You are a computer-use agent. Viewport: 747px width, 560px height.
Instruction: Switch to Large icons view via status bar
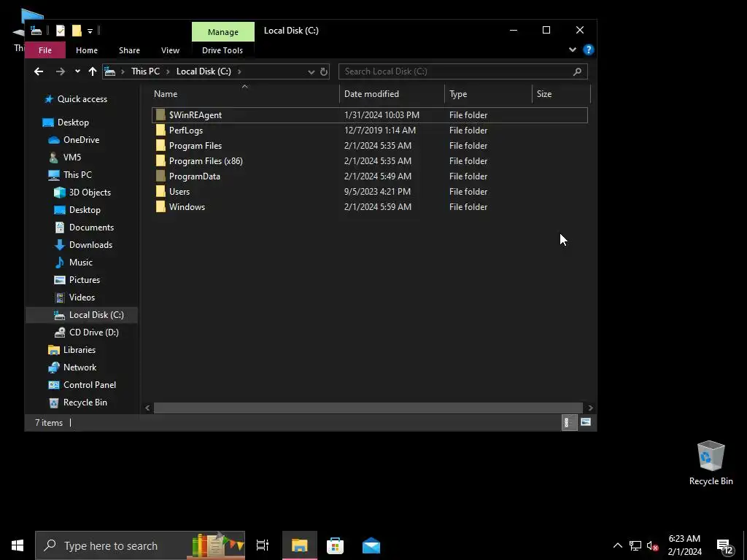click(x=586, y=422)
